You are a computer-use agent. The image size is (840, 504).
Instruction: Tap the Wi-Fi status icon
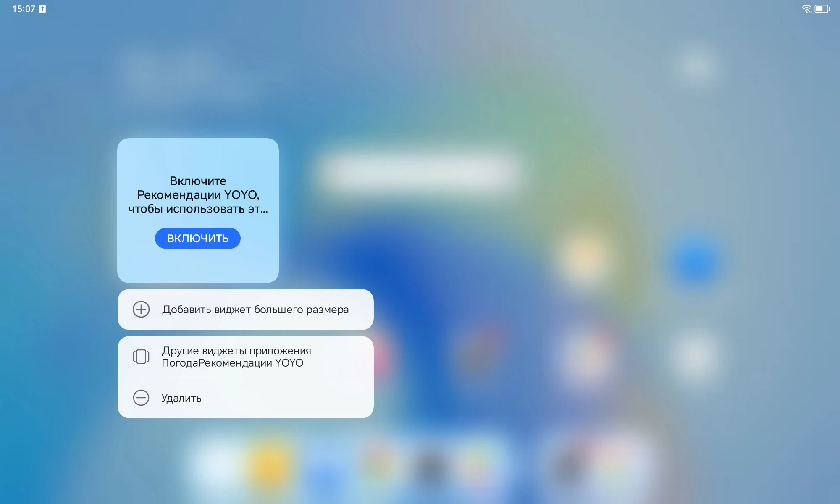807,9
